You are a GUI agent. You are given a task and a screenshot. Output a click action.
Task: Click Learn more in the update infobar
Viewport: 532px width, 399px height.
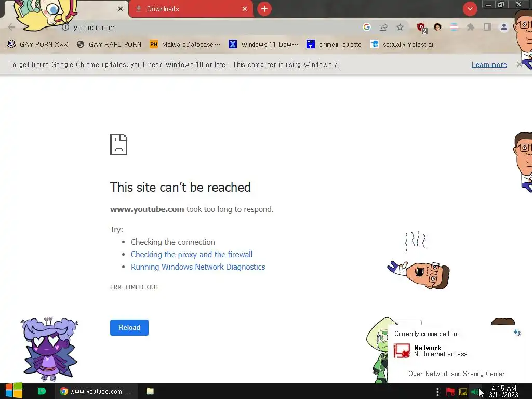(x=489, y=64)
